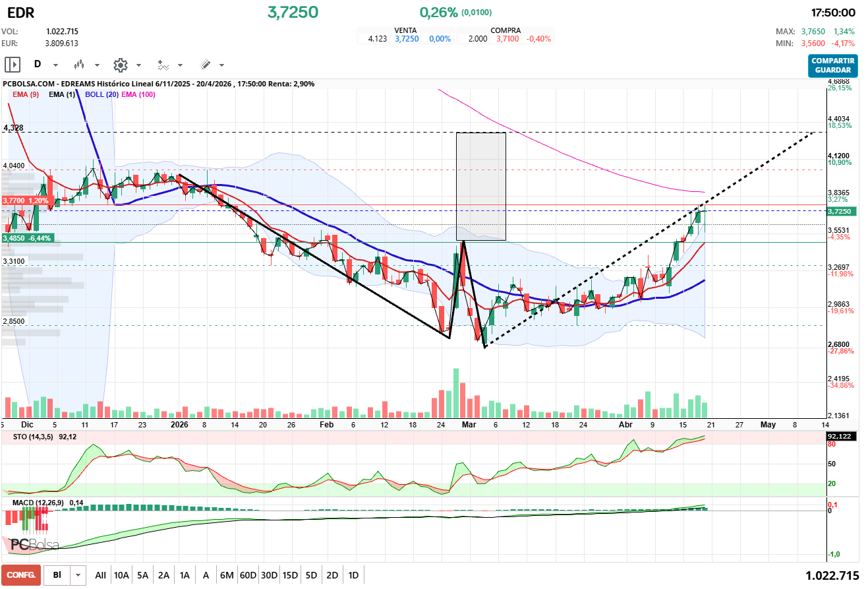This screenshot has width=868, height=589.
Task: Open the BI selector dropdown arrow
Action: coord(78,575)
